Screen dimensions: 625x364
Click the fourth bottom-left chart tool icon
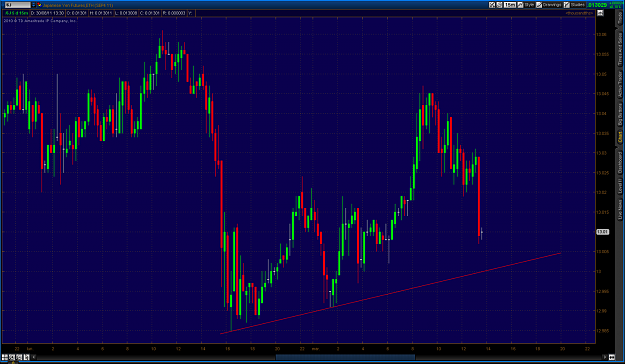click(26, 357)
